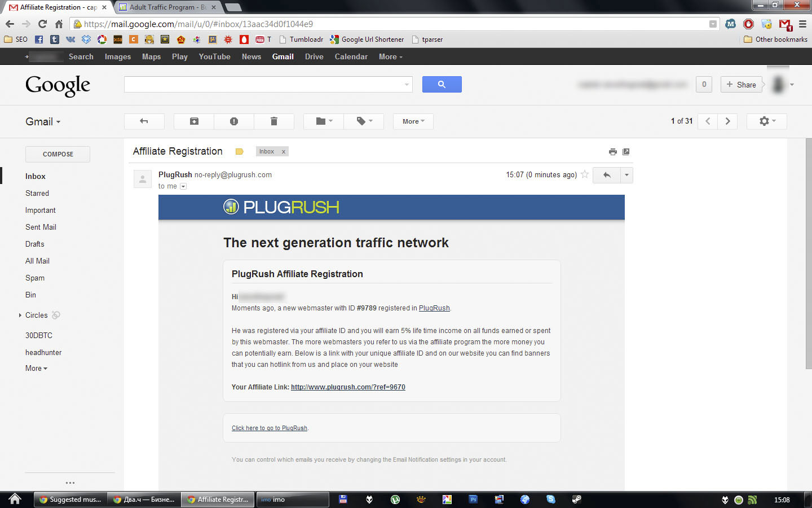
Task: Open Chrome menu hamburger icon
Action: pos(802,24)
